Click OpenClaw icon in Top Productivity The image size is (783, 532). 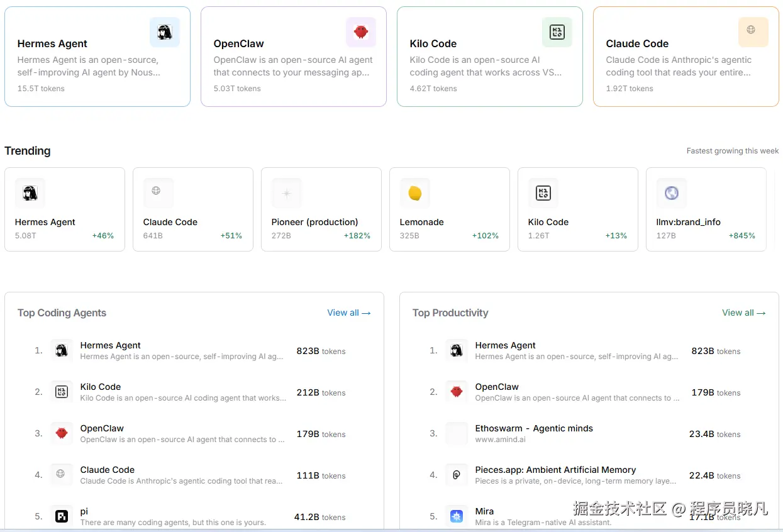point(457,392)
